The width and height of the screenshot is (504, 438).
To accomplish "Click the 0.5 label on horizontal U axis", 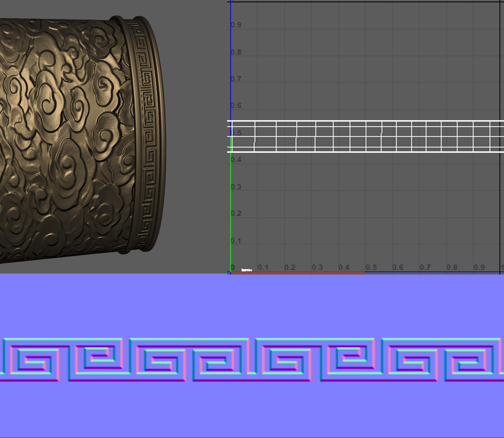I will 371,267.
